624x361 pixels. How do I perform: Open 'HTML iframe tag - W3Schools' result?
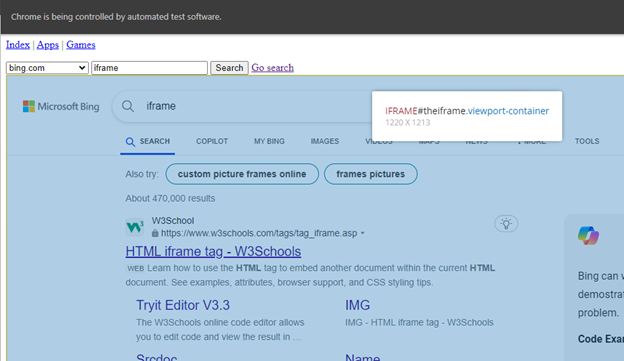tap(213, 252)
